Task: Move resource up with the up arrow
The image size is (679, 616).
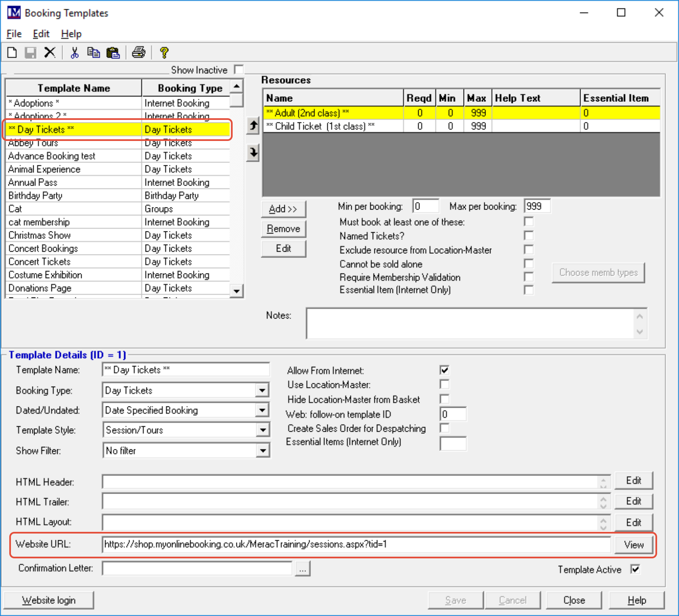Action: pyautogui.click(x=253, y=125)
